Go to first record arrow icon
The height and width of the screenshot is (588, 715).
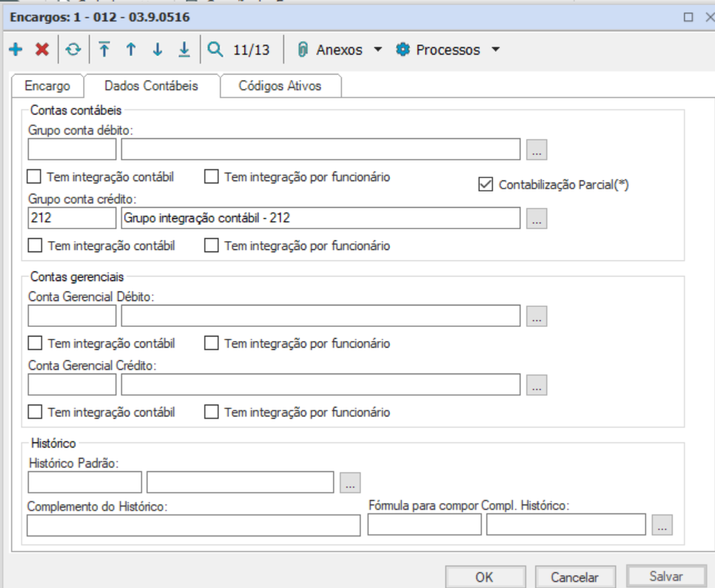(x=104, y=50)
